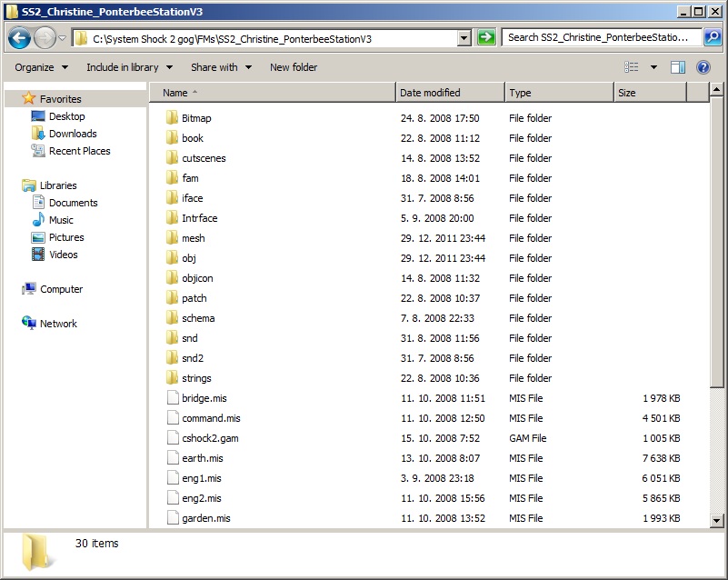Click the search magnifier button
The height and width of the screenshot is (580, 728).
[713, 37]
